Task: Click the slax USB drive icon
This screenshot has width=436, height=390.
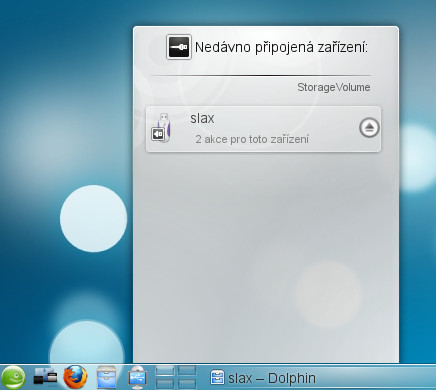Action: pos(162,128)
